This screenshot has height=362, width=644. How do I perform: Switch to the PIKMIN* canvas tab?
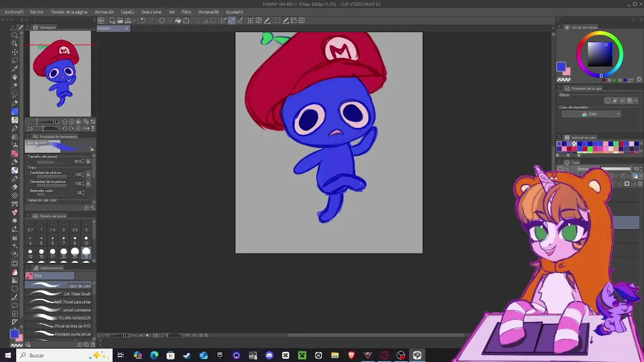point(113,28)
